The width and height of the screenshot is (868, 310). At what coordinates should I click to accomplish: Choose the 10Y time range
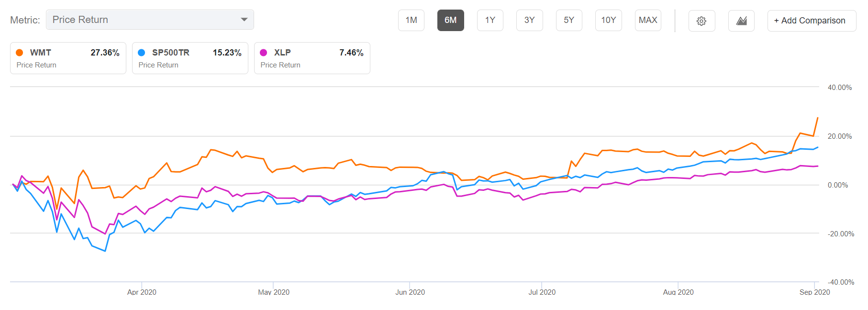coord(608,20)
